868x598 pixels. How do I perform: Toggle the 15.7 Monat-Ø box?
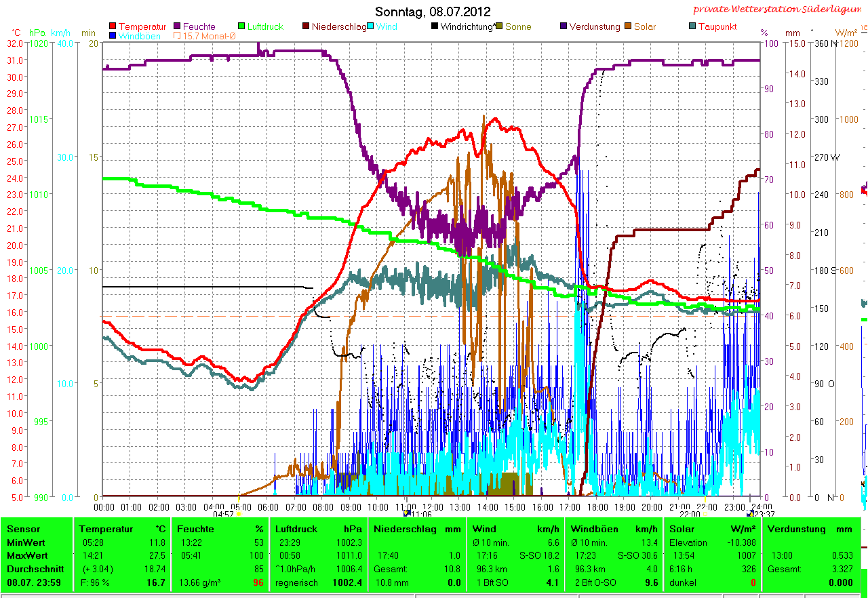tap(178, 36)
